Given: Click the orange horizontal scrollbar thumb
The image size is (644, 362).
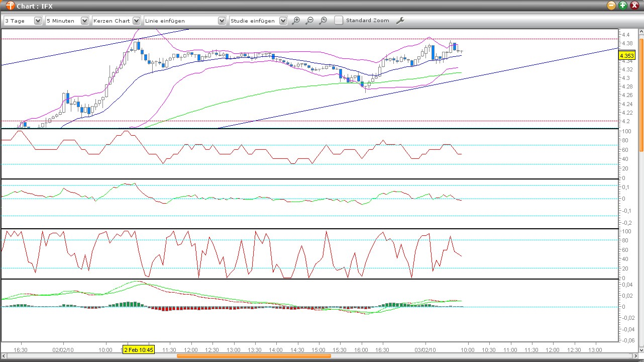Looking at the screenshot, I should (x=254, y=356).
